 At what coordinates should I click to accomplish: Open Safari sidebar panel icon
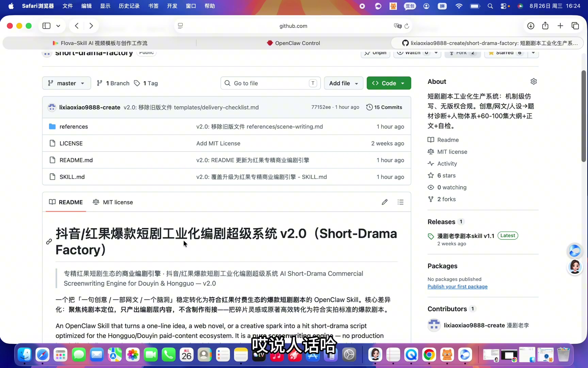pos(47,26)
